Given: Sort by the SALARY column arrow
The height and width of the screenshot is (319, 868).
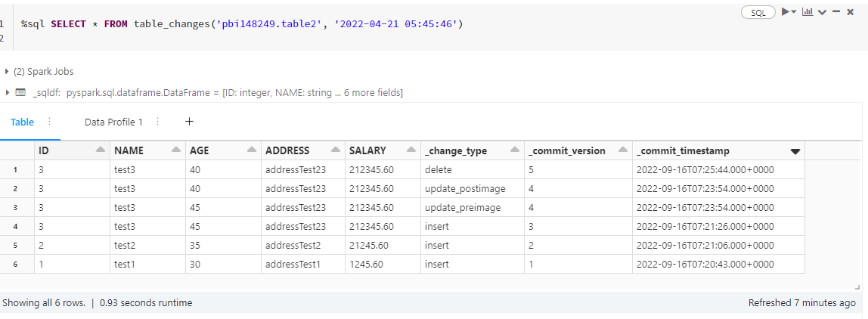Looking at the screenshot, I should click(411, 150).
